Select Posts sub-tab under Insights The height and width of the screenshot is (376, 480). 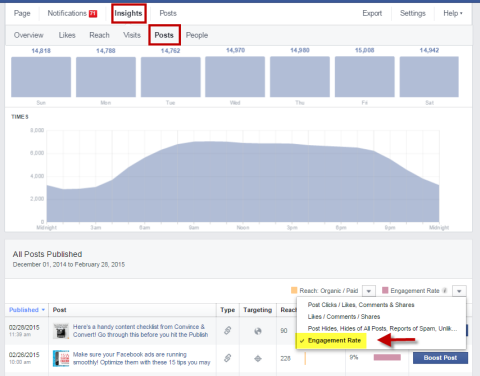point(164,35)
